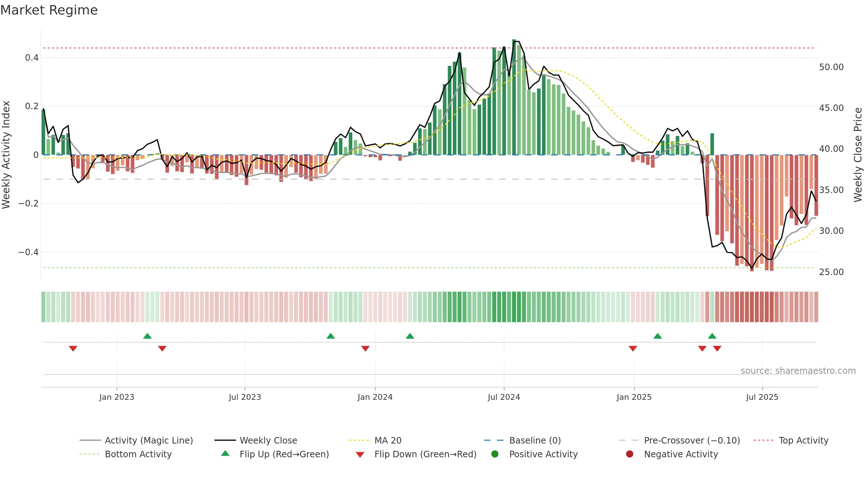Viewport: 868px width, 488px height.
Task: Click the Jul 2024 x-axis label
Action: pos(504,397)
